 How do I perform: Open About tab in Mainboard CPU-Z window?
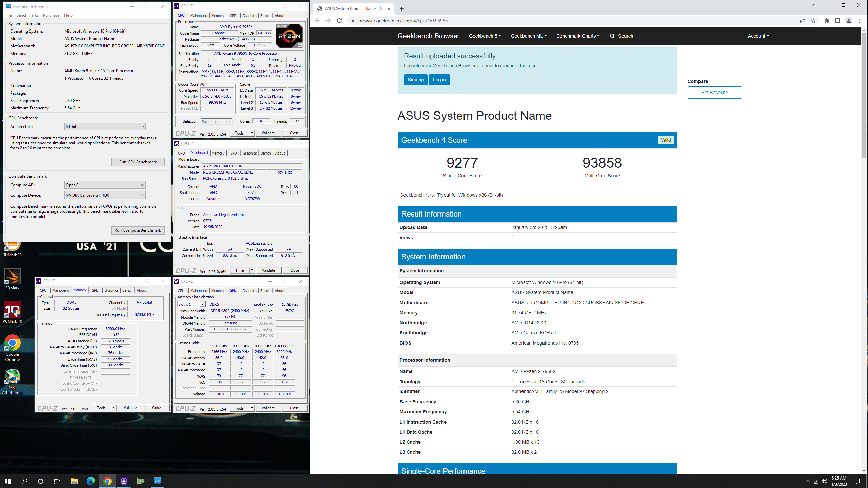click(280, 153)
